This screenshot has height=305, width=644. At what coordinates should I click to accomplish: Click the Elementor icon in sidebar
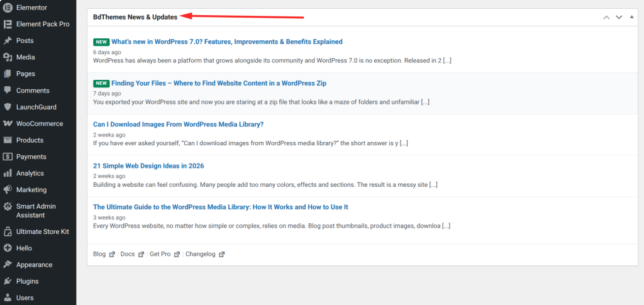(x=7, y=8)
